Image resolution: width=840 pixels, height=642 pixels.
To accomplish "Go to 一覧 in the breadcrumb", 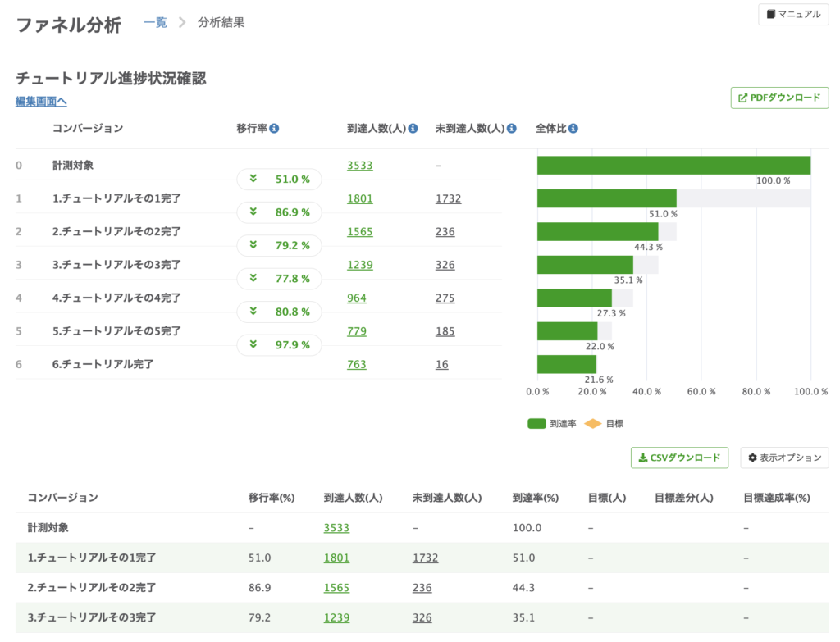I will (x=155, y=23).
